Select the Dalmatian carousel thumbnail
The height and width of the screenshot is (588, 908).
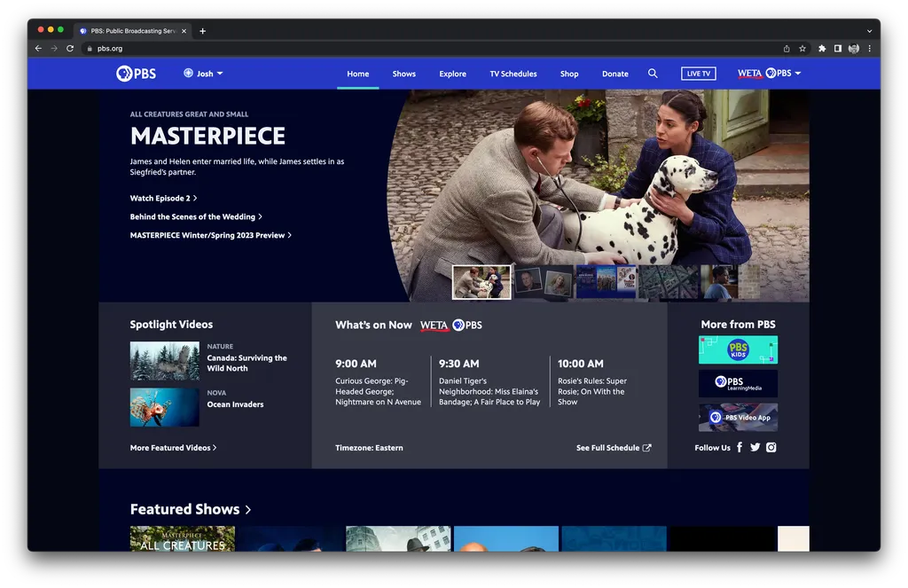click(x=481, y=283)
